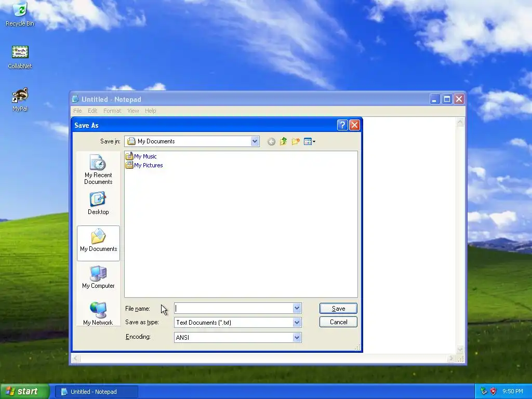Click the Back navigation arrow icon
The image size is (532, 399).
click(x=271, y=141)
